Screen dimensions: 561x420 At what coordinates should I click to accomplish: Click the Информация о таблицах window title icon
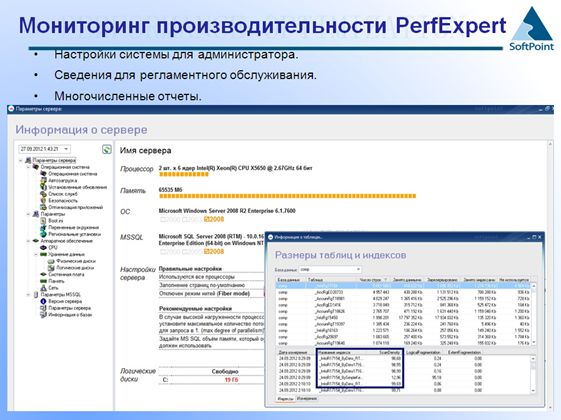click(271, 237)
